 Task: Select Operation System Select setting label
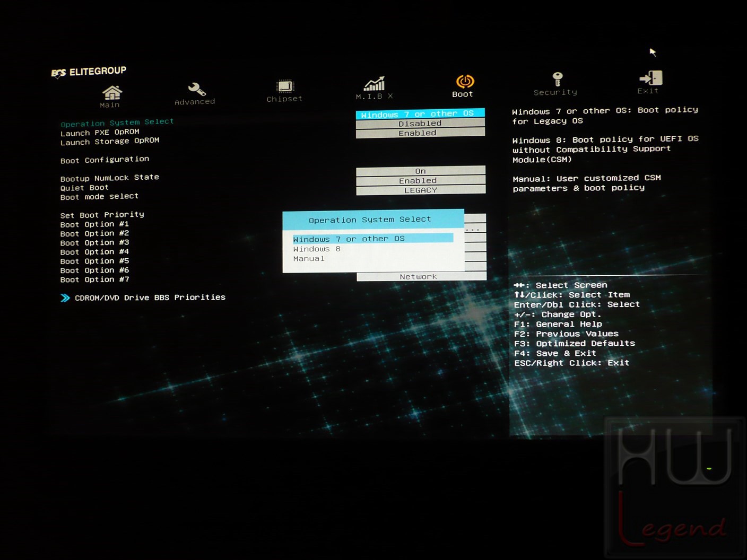pyautogui.click(x=117, y=122)
